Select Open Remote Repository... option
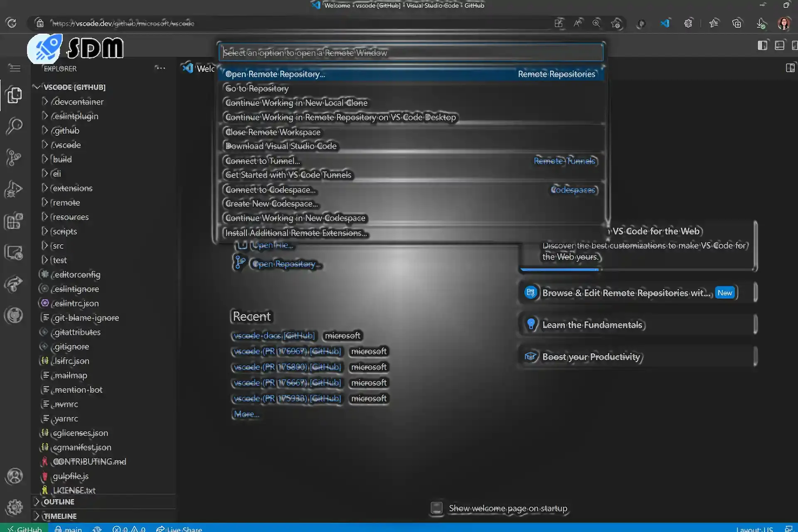Image resolution: width=798 pixels, height=532 pixels. tap(411, 74)
